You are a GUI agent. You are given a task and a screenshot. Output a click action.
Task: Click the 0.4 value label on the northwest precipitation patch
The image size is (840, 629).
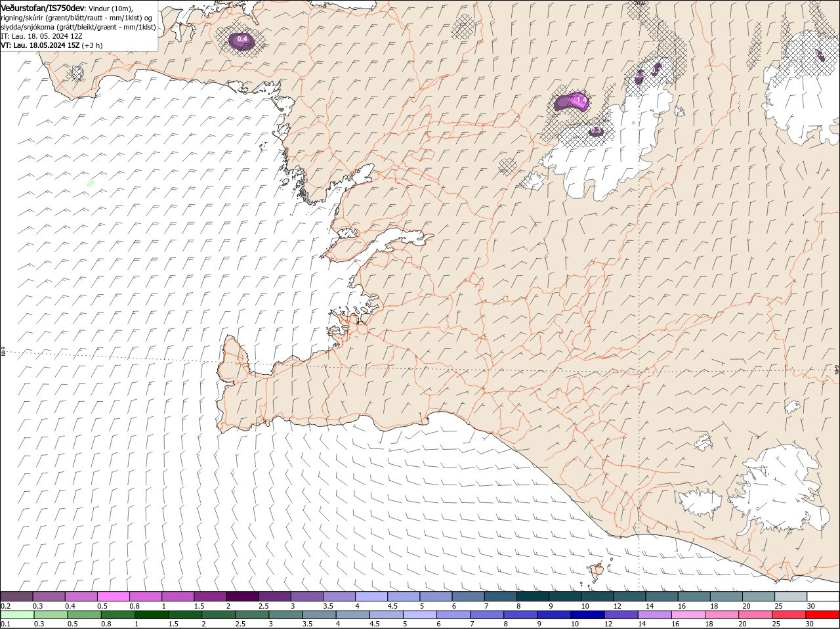tap(242, 39)
